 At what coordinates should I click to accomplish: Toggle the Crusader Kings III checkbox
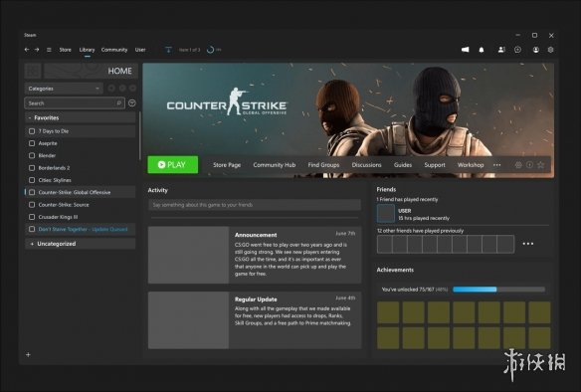coord(32,217)
